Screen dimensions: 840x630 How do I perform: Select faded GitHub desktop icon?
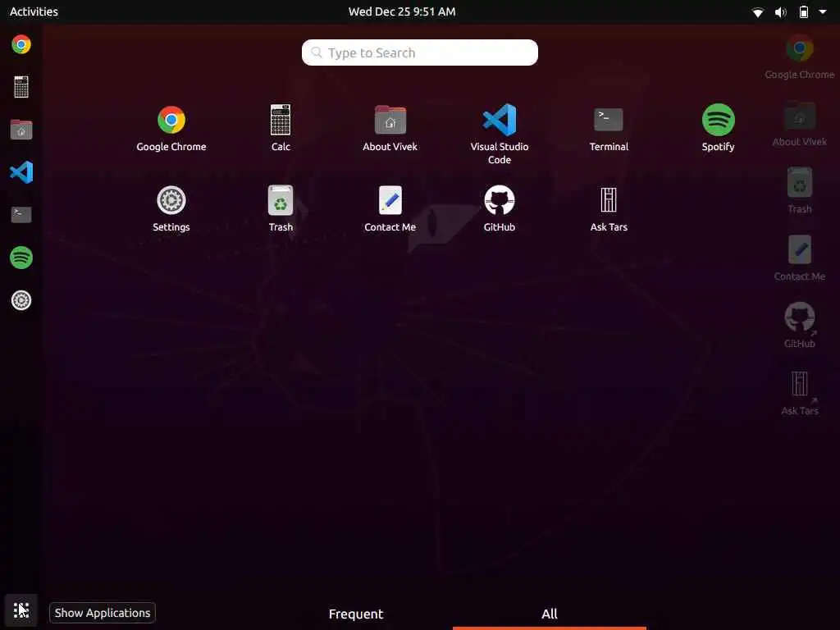[799, 325]
